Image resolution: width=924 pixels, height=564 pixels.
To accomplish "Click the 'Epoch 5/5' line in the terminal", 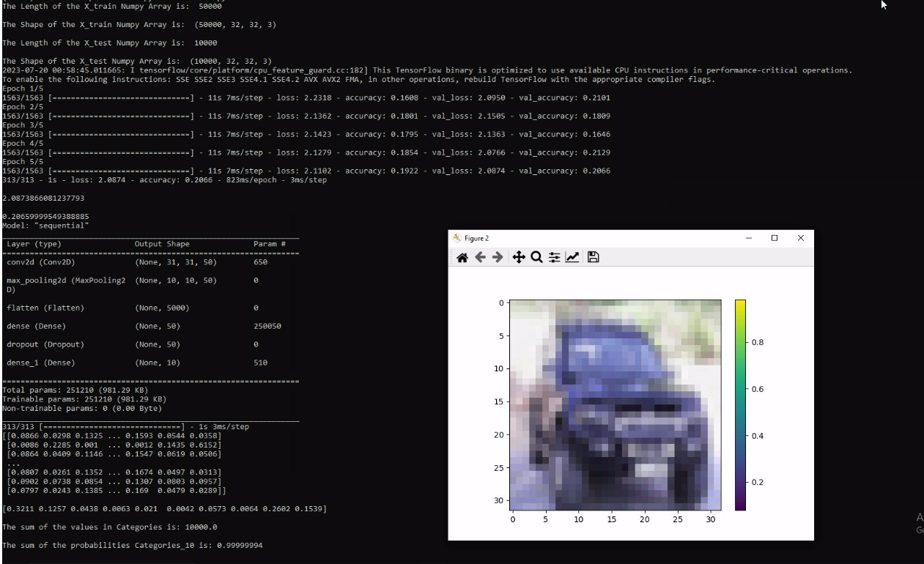I will (x=23, y=162).
